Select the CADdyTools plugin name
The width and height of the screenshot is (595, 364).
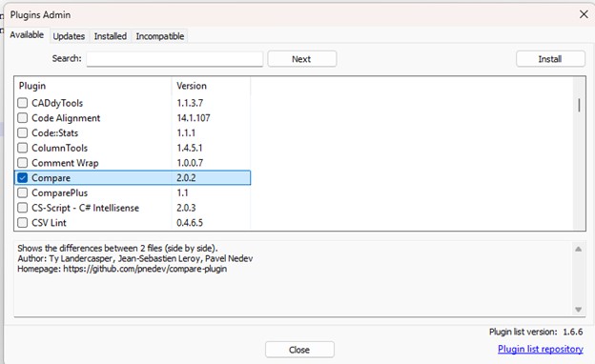click(x=57, y=103)
